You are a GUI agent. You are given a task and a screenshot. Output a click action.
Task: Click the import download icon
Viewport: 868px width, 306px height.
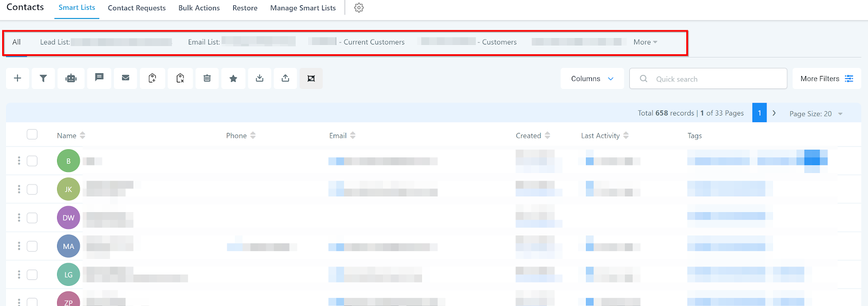260,78
